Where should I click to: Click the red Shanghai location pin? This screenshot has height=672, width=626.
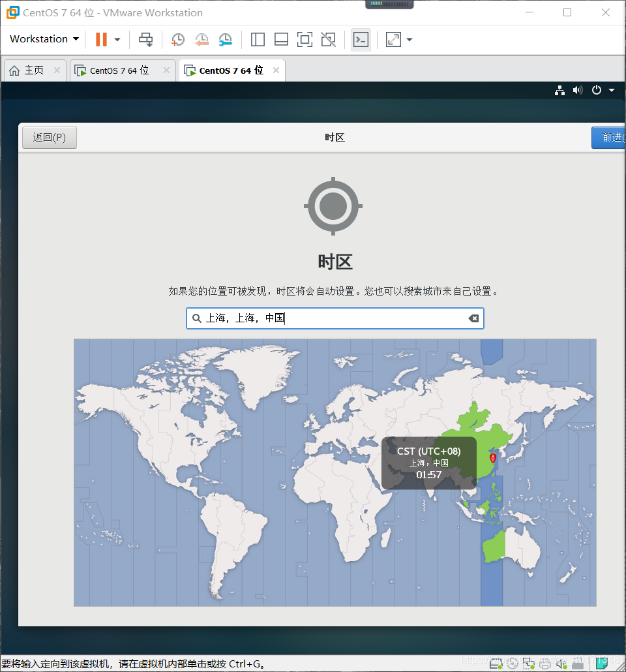point(493,458)
